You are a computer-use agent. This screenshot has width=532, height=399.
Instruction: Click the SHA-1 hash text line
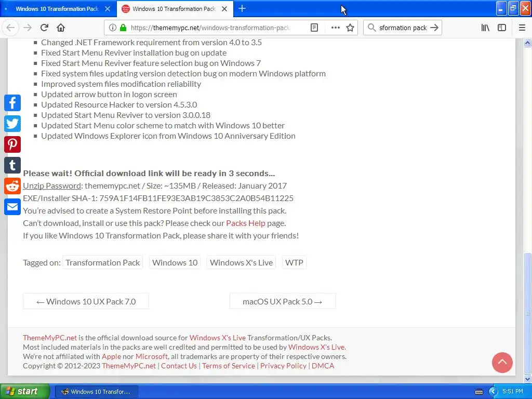(x=158, y=198)
